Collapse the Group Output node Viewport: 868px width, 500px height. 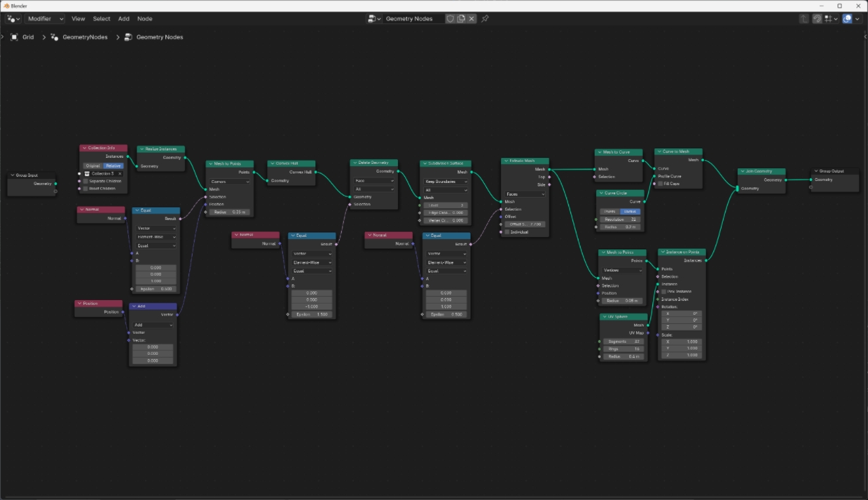817,171
